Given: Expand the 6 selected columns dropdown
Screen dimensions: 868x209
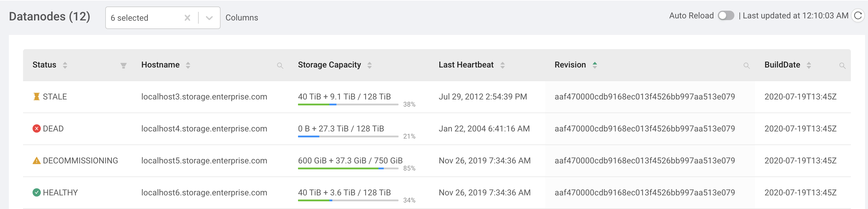Looking at the screenshot, I should pyautogui.click(x=209, y=18).
